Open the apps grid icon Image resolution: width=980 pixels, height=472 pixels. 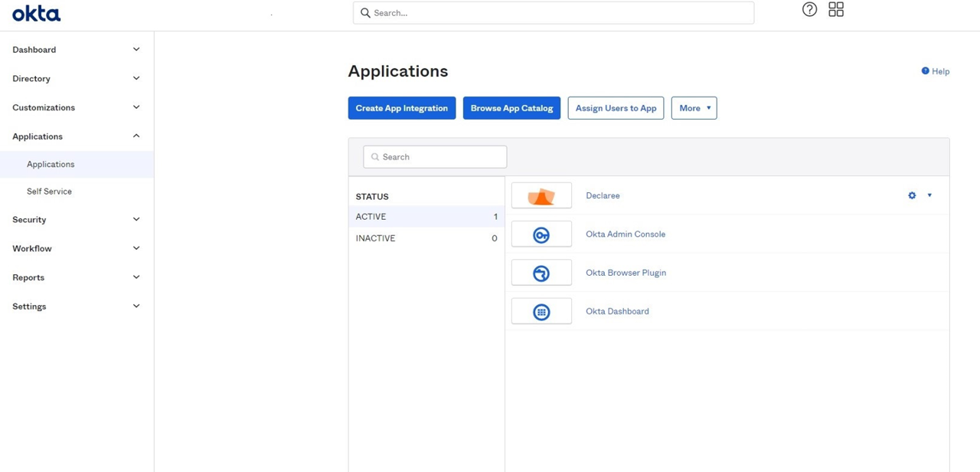click(x=836, y=10)
